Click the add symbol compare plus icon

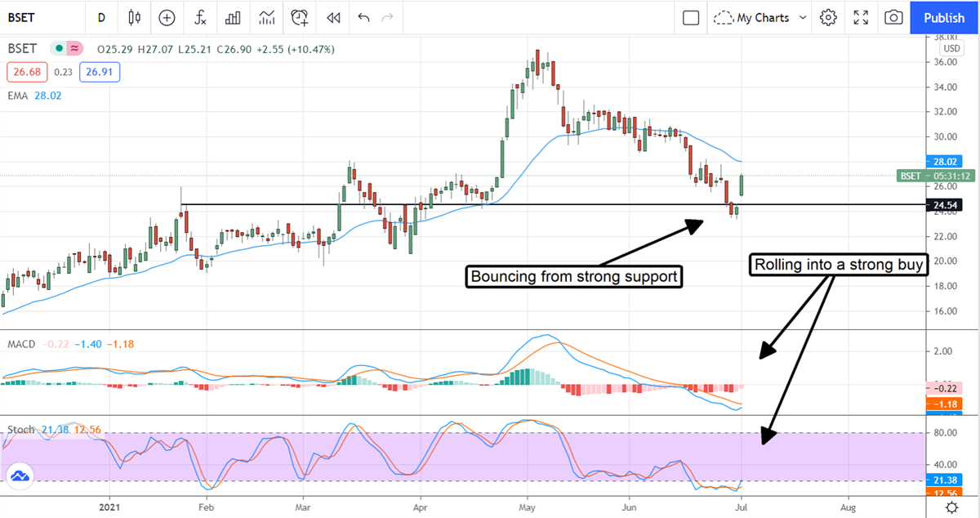click(167, 17)
